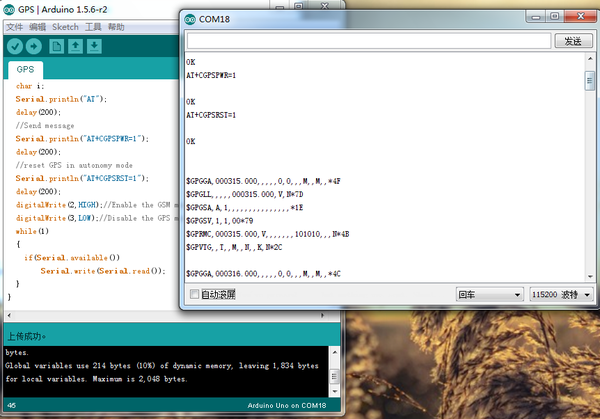Click the code editor left horizontal scroll arrow
Screen dimensions: 600x419
point(9,315)
